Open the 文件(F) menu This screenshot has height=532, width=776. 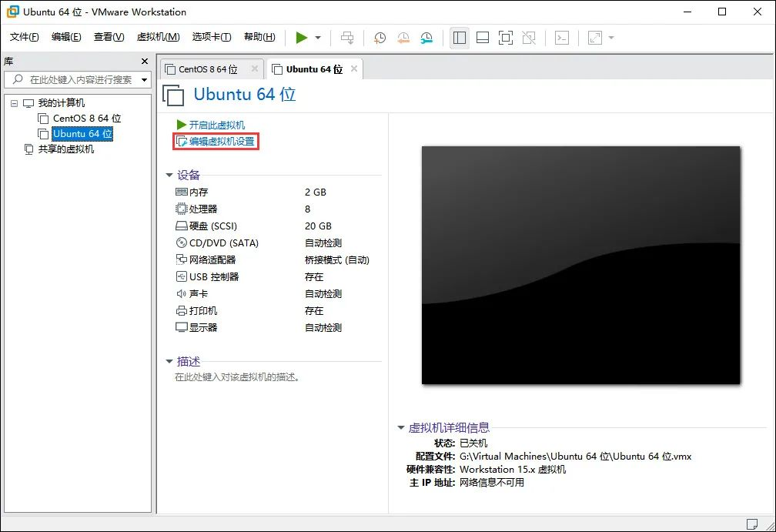pyautogui.click(x=25, y=37)
